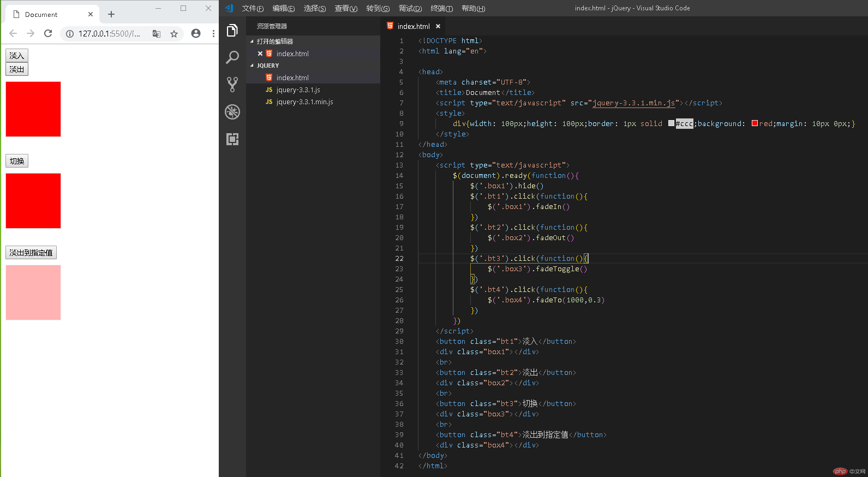Open the 查看(V) menu
Image resolution: width=868 pixels, height=477 pixels.
point(346,8)
